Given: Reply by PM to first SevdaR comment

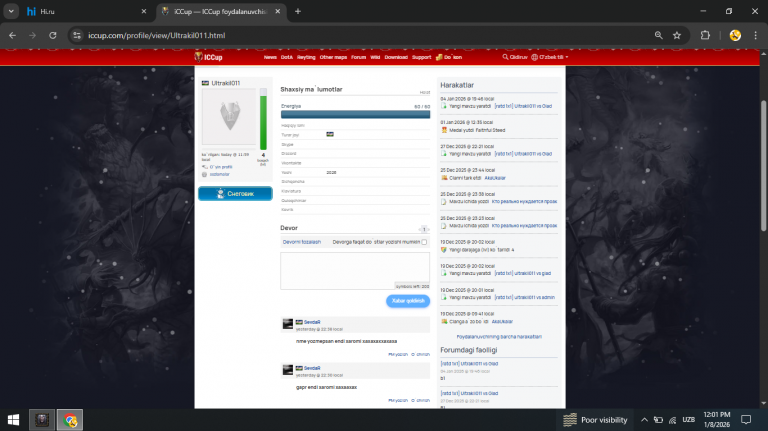Looking at the screenshot, I should point(398,354).
